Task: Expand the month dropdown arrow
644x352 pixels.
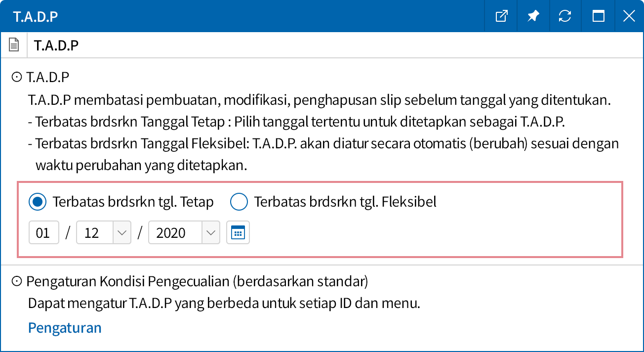Action: pos(122,232)
